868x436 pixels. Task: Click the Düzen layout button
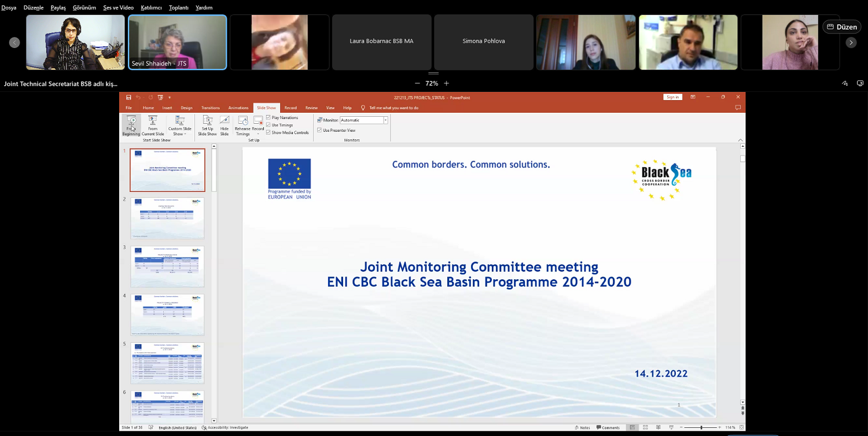click(841, 27)
